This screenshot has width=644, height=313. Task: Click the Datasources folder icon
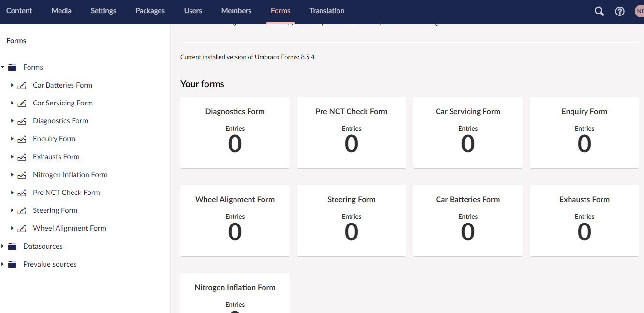pyautogui.click(x=13, y=246)
